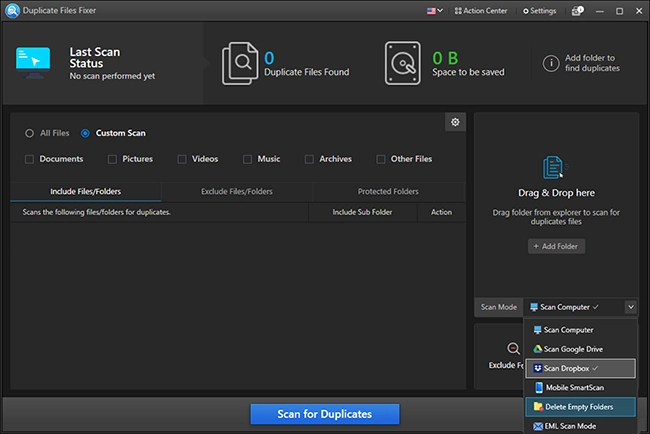This screenshot has width=650, height=434.
Task: Click the Include Sub Folder column header
Action: pos(362,212)
